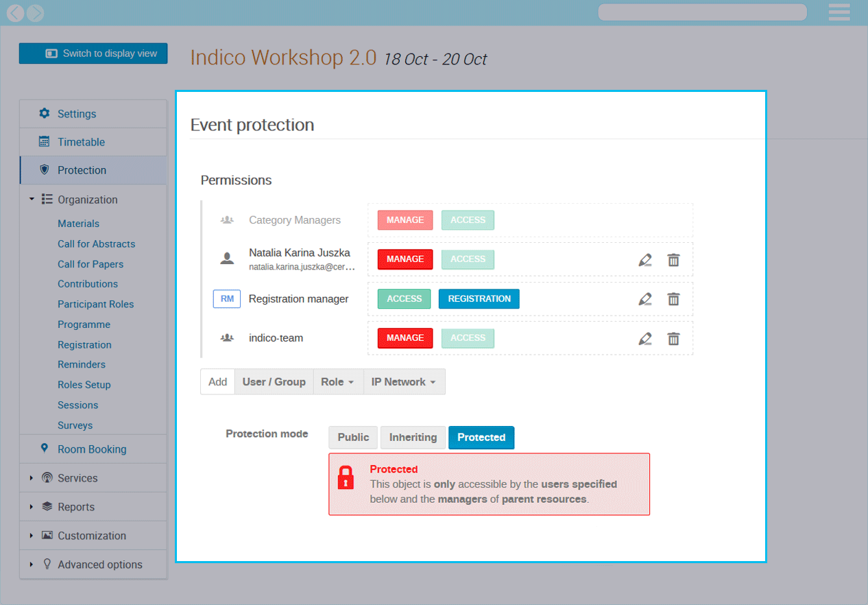868x605 pixels.
Task: Click the search field in top bar
Action: [x=701, y=12]
